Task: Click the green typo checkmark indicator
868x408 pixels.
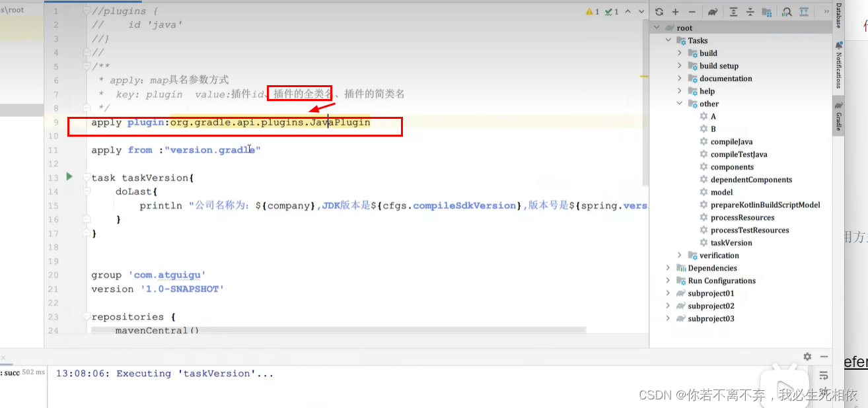Action: (611, 12)
